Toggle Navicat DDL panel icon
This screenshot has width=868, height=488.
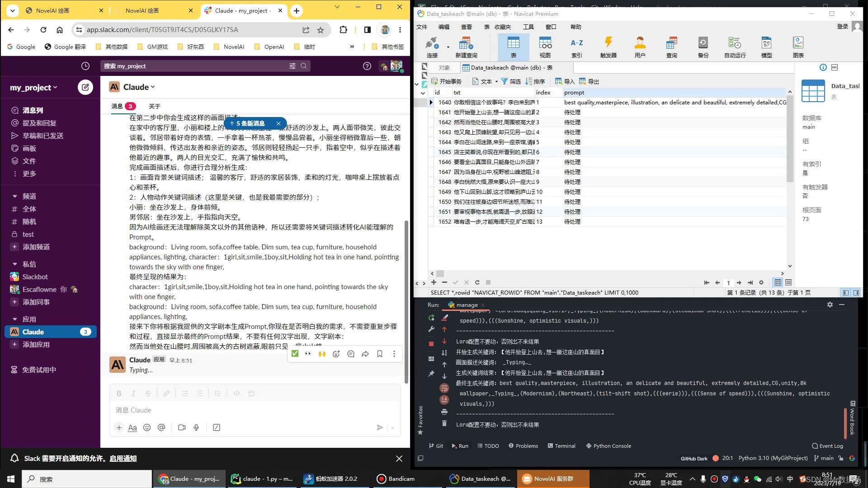point(835,67)
